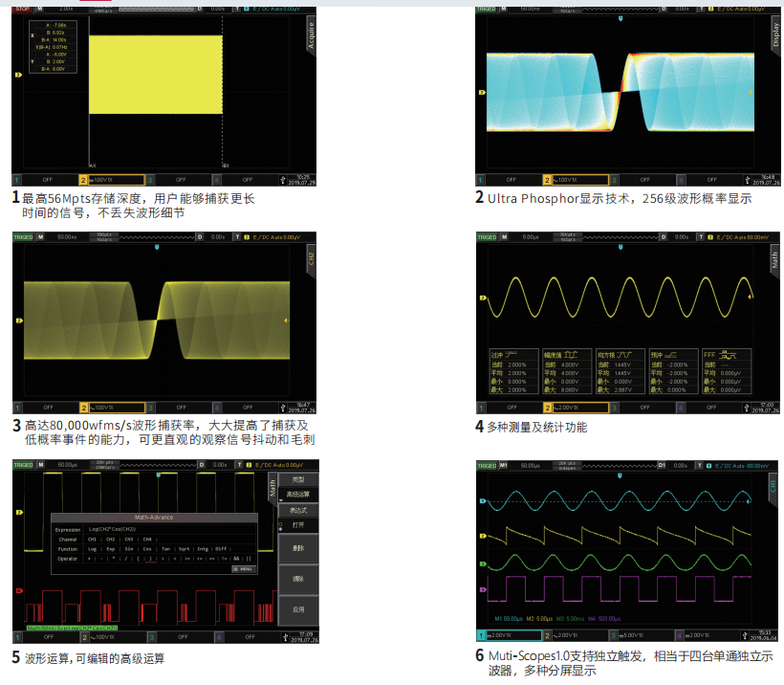This screenshot has height=685, width=784.
Task: Open the Acquire side tab on screen 1
Action: (311, 36)
